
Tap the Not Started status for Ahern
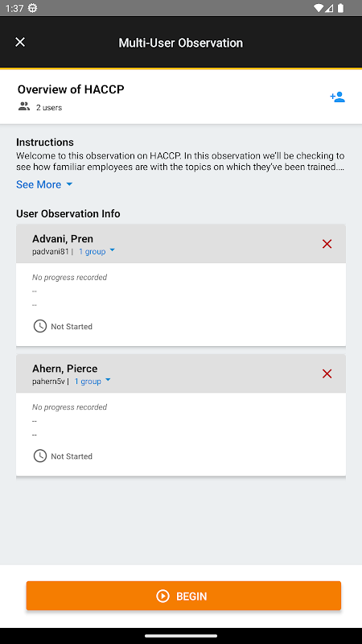[72, 456]
